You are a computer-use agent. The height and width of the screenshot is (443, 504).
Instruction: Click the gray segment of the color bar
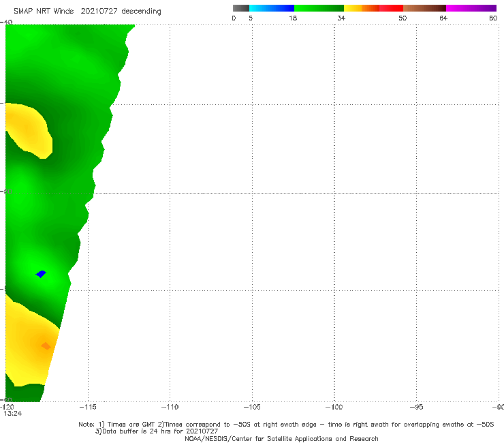click(241, 8)
